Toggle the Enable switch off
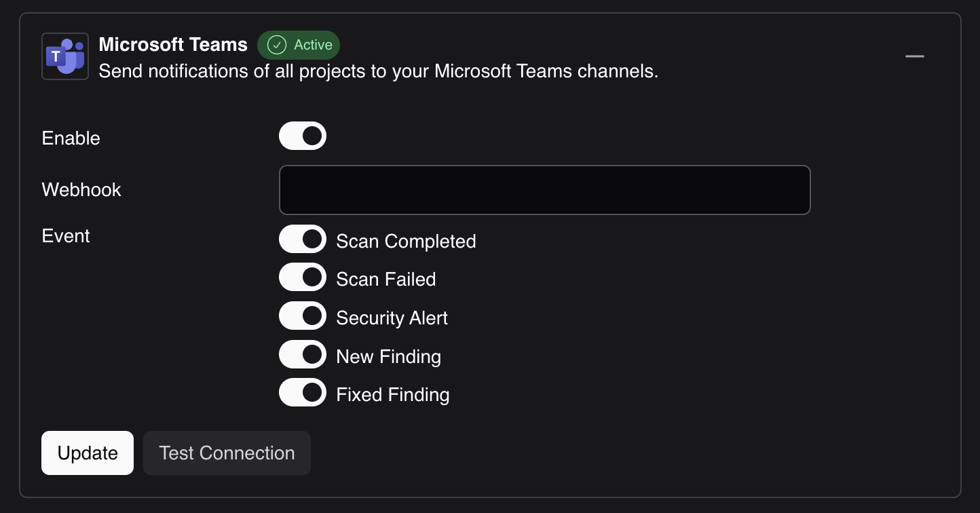Screen dimensions: 980x513 [x=303, y=136]
